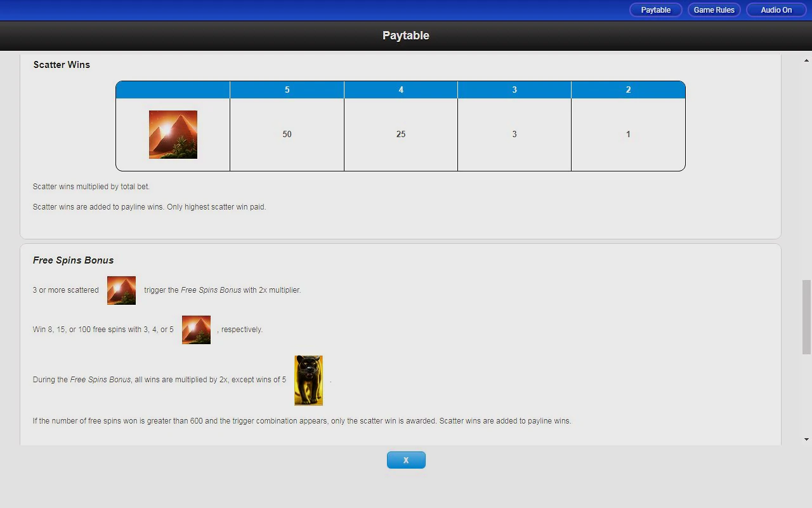Switch to Game Rules
Screen dimensions: 812x508
(714, 10)
